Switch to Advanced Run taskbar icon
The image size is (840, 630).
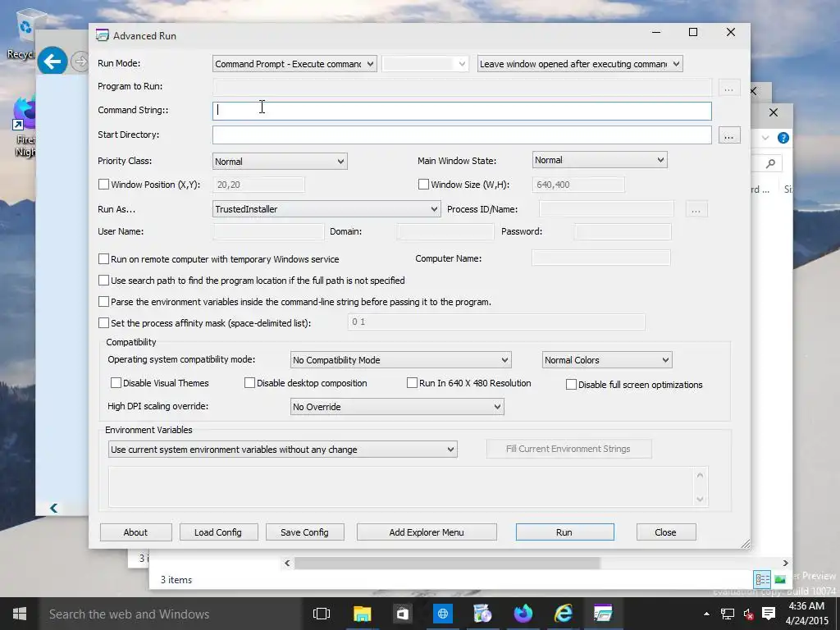603,614
